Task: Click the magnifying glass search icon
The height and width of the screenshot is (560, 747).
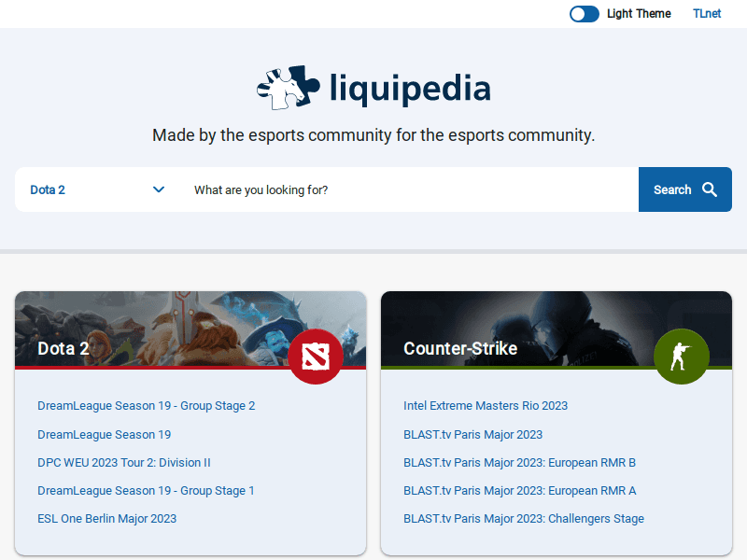Action: click(x=710, y=189)
